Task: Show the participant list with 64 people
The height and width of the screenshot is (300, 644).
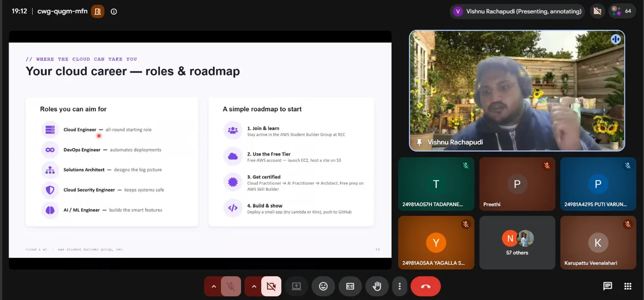Action: point(622,11)
